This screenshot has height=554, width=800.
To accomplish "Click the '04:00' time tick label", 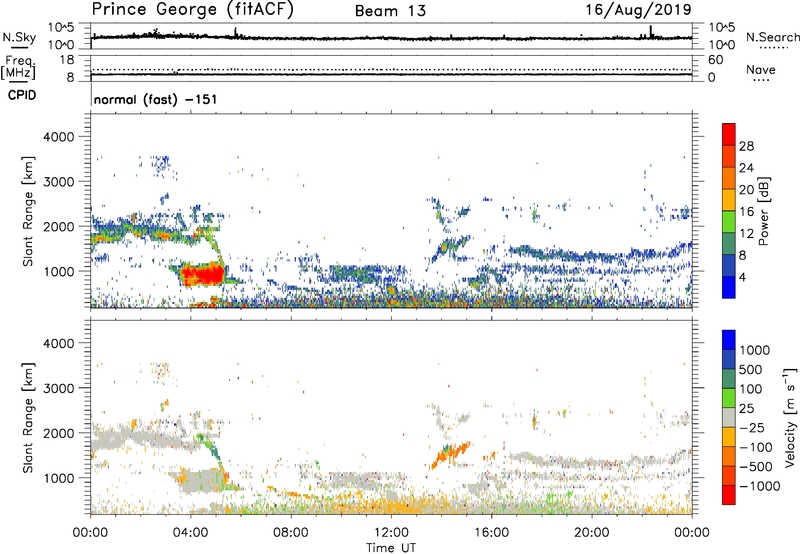I will click(191, 533).
